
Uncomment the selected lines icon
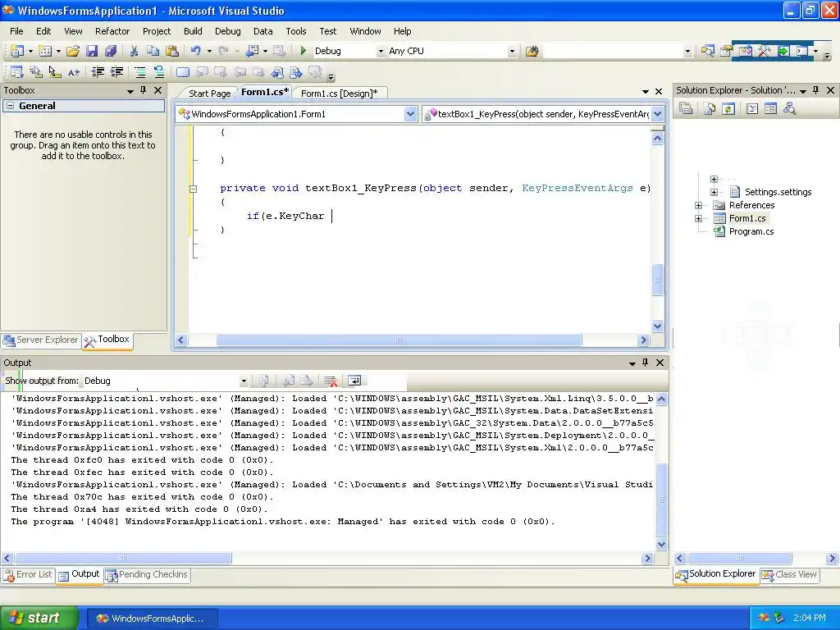(158, 72)
